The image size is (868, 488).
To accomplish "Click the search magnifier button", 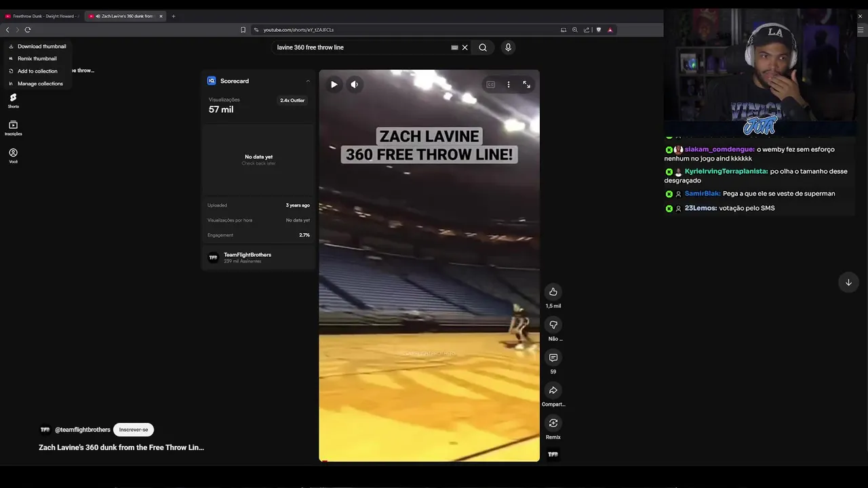I will (483, 47).
